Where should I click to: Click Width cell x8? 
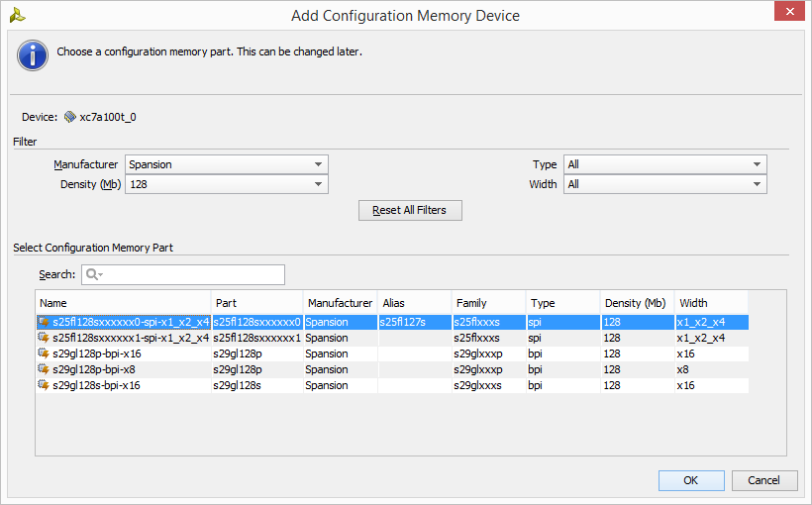pyautogui.click(x=712, y=369)
